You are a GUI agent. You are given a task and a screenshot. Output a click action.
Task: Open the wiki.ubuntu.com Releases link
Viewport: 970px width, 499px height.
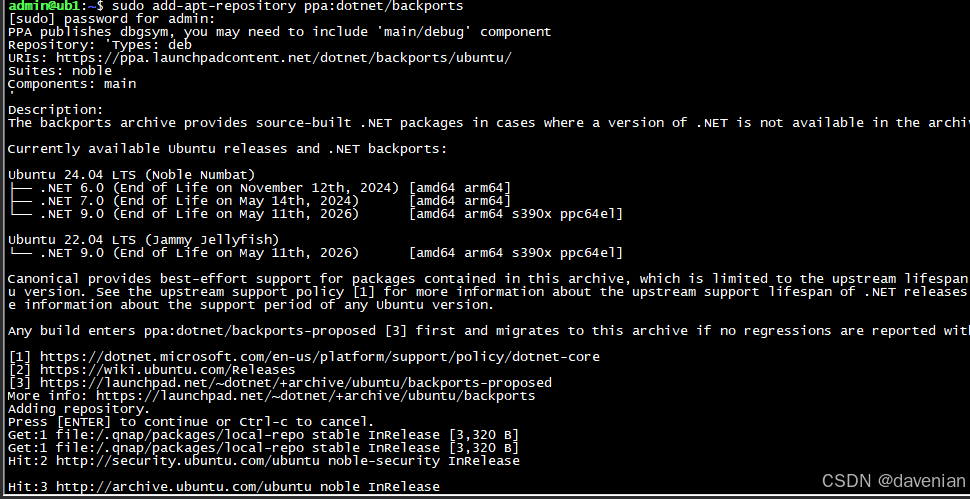179,370
